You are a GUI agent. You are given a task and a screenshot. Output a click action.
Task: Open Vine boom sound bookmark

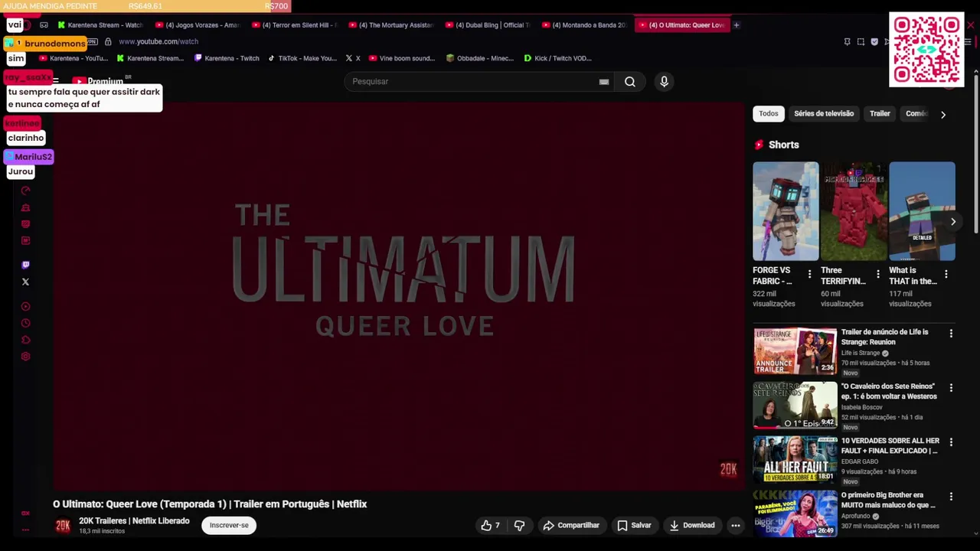[x=402, y=58]
